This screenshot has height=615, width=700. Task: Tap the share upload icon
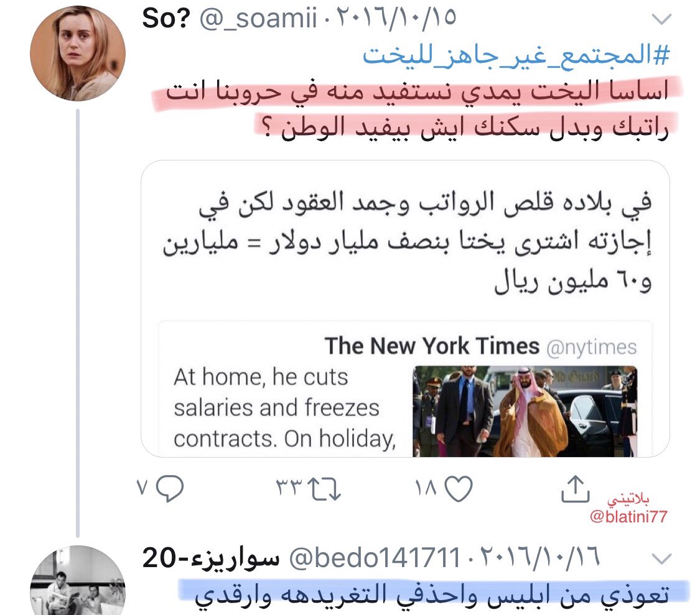576,489
